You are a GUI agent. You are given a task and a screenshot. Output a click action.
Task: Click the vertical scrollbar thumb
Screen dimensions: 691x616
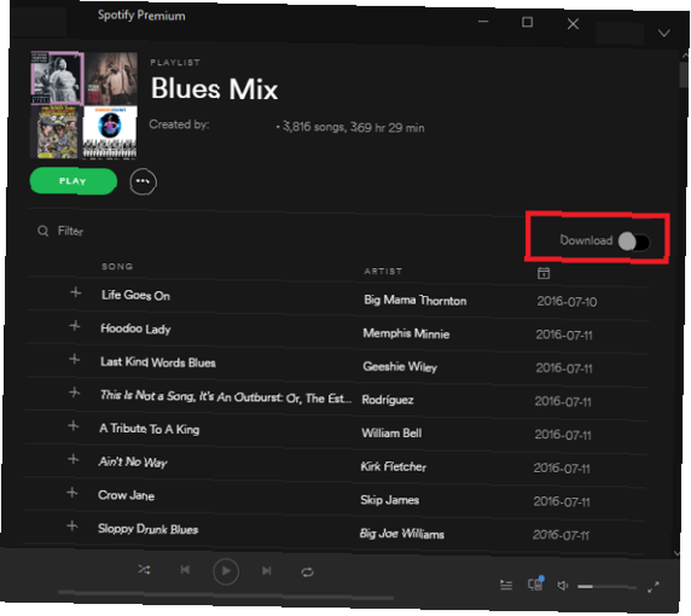[684, 75]
